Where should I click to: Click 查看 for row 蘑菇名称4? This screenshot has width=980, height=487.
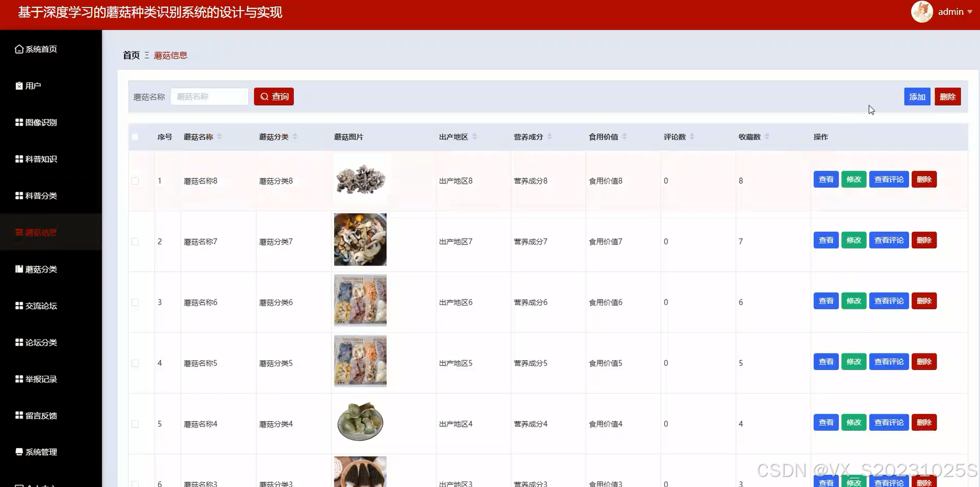point(826,422)
